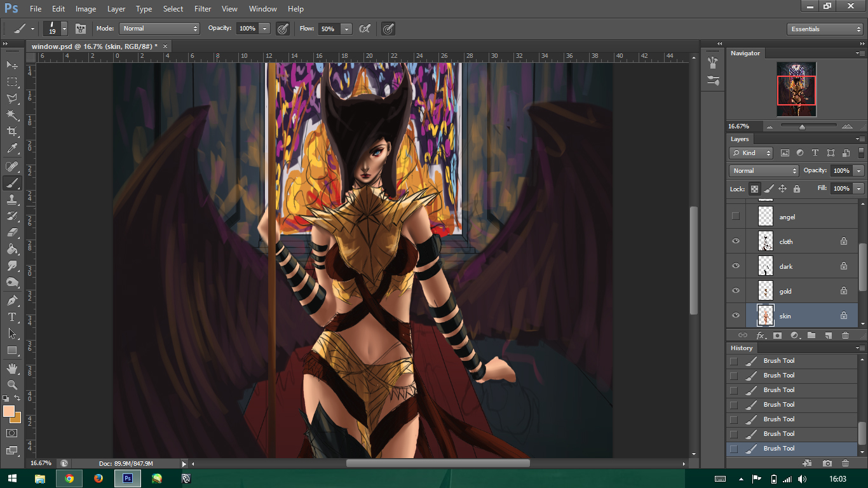Select the Smudge tool
The width and height of the screenshot is (868, 488).
point(12,266)
